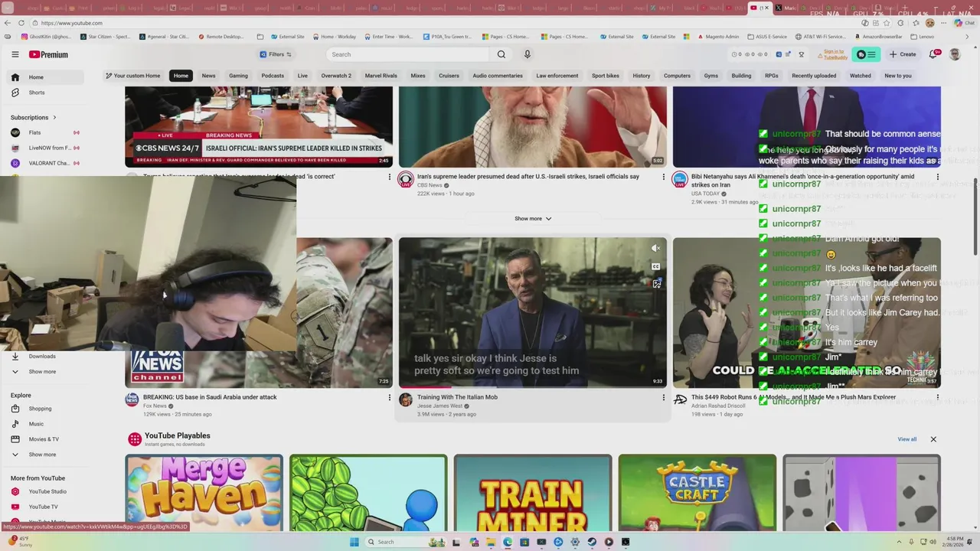Open Flats subscription channel
The image size is (980, 551).
tap(45, 132)
